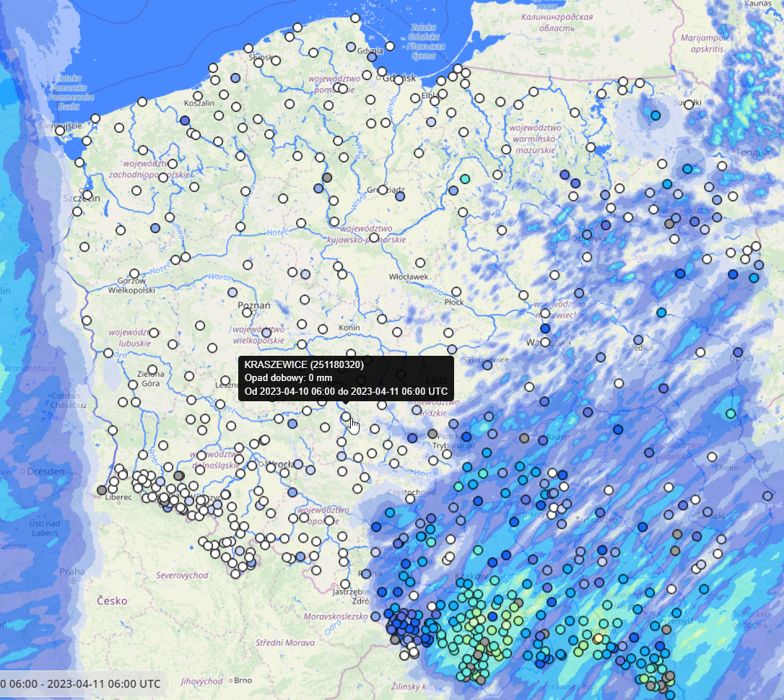Click the dark blue marker just above Warszawa
This screenshot has width=784, height=700.
[545, 328]
